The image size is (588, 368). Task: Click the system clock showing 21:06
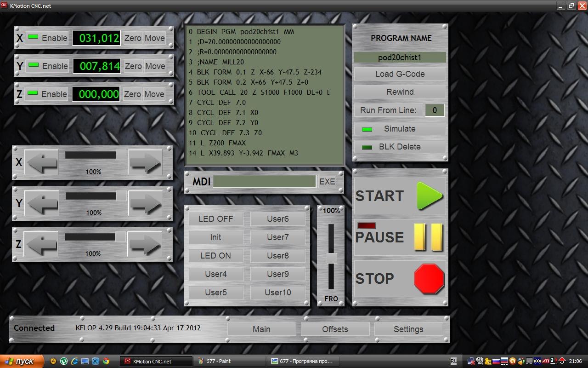pyautogui.click(x=576, y=361)
